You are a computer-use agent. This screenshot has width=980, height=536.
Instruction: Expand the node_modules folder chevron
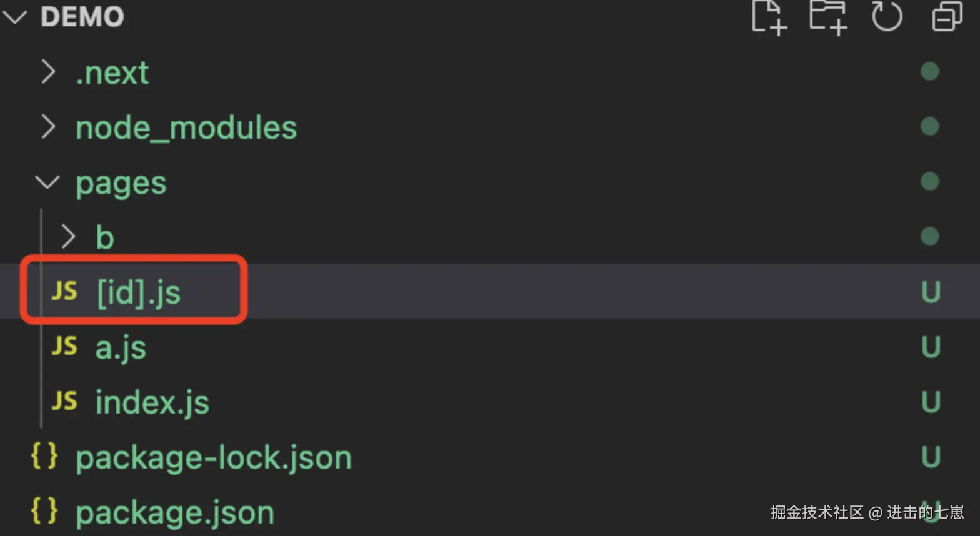click(48, 127)
